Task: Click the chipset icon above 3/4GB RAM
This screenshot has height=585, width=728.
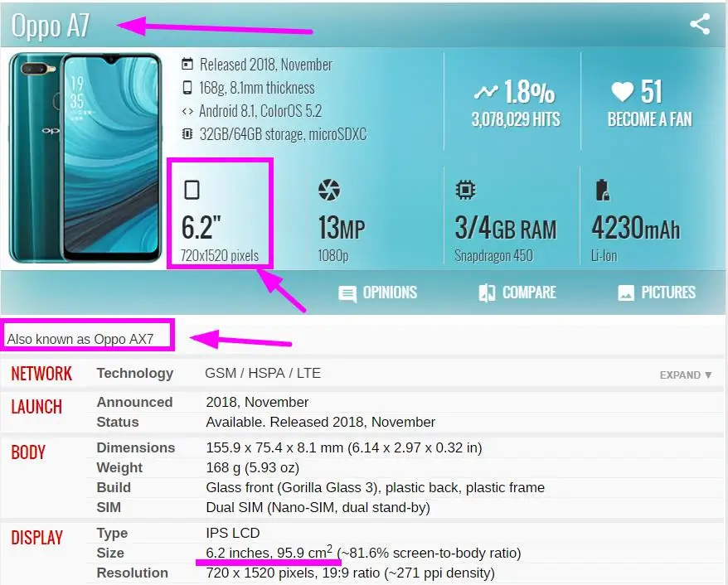Action: 465,190
